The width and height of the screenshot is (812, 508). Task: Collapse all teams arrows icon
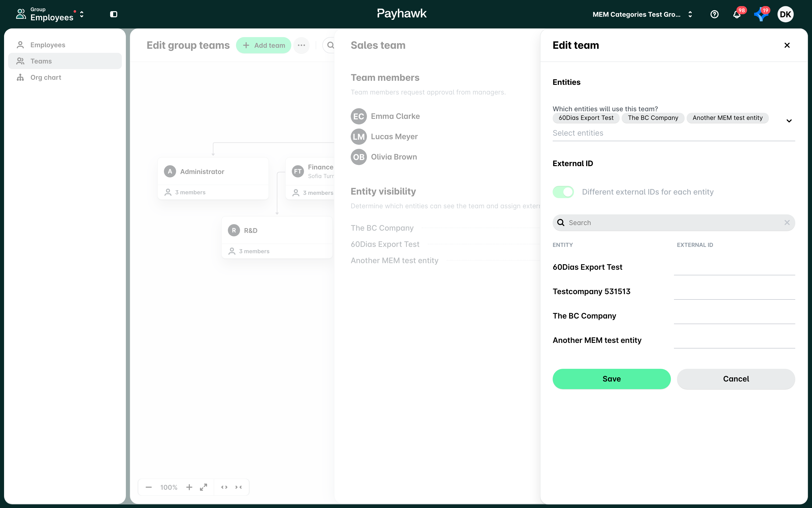(239, 487)
